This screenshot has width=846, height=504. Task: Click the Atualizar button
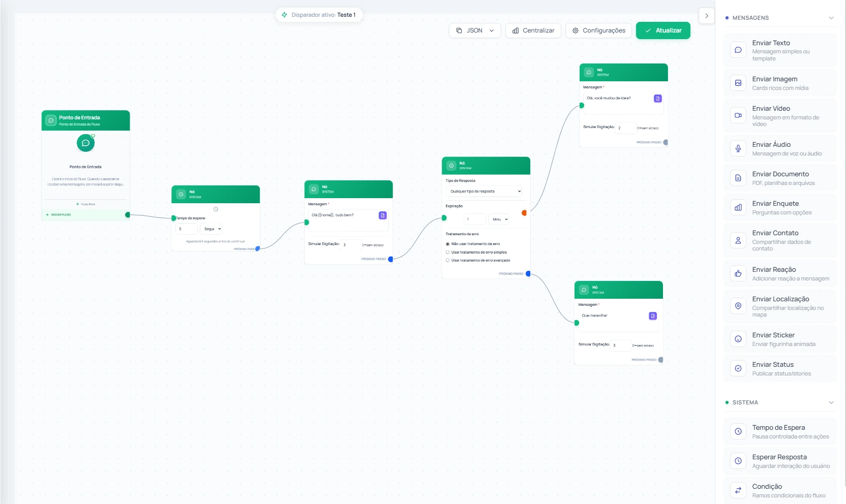[662, 30]
